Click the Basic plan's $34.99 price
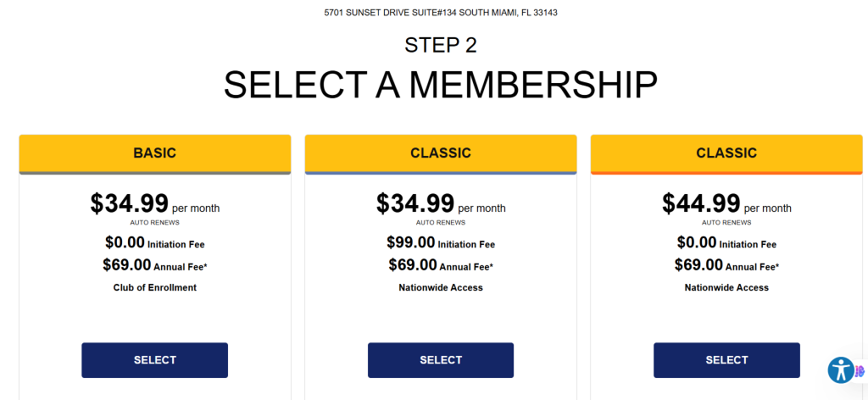Viewport: 868px width, 400px height. point(130,204)
